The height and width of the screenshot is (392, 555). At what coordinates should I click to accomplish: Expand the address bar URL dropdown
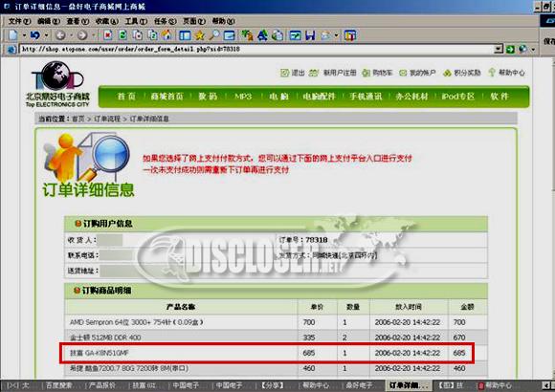(x=499, y=49)
